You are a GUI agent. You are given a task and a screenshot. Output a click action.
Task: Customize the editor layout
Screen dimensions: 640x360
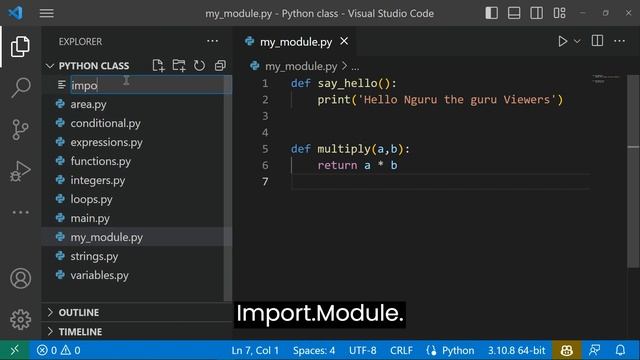click(560, 13)
